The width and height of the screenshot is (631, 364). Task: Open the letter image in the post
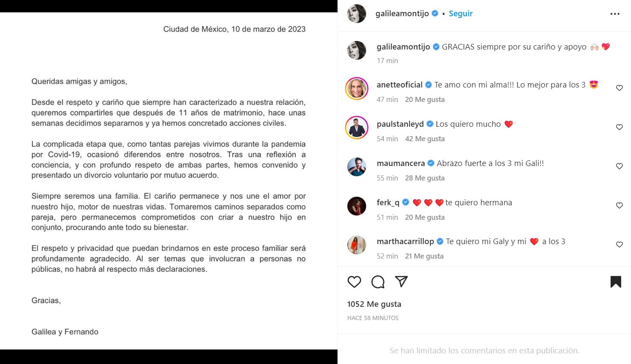[x=169, y=181]
